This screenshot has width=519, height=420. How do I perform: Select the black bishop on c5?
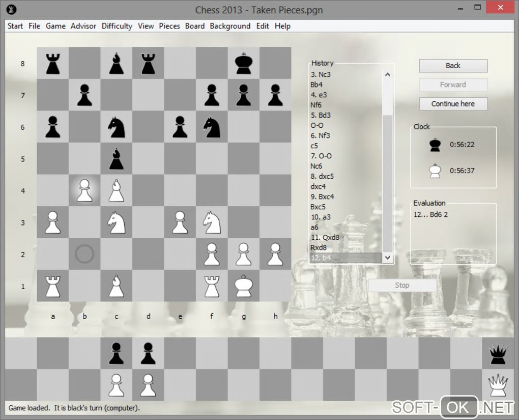pyautogui.click(x=117, y=159)
